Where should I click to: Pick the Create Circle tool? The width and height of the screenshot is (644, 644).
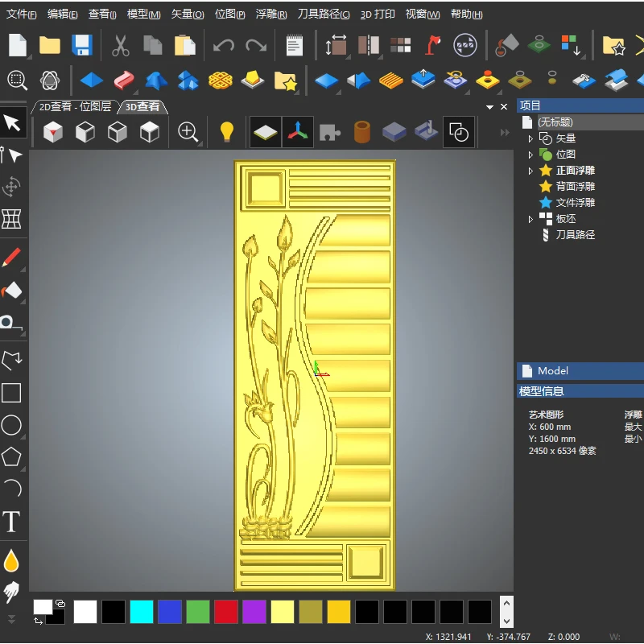[11, 425]
